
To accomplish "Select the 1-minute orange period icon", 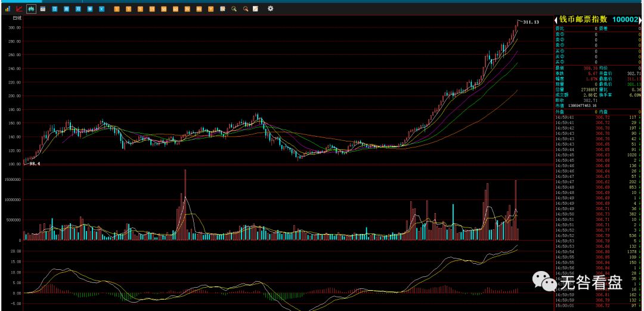I will coord(117,8).
